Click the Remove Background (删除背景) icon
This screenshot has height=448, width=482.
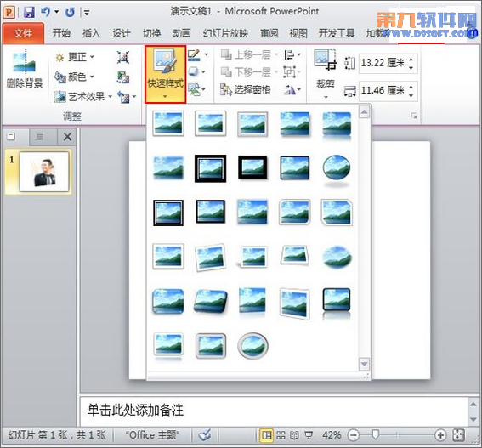coord(25,69)
